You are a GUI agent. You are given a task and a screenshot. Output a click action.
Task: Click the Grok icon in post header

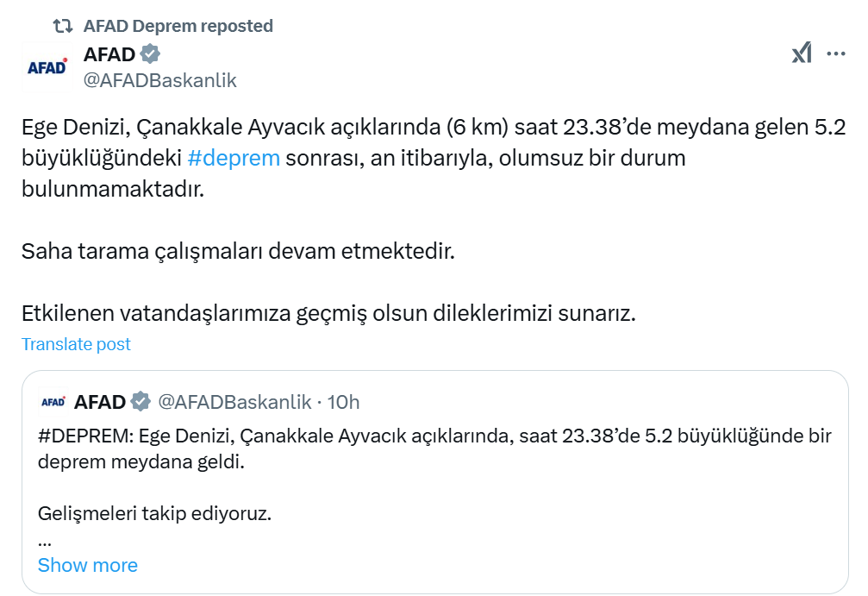coord(802,53)
